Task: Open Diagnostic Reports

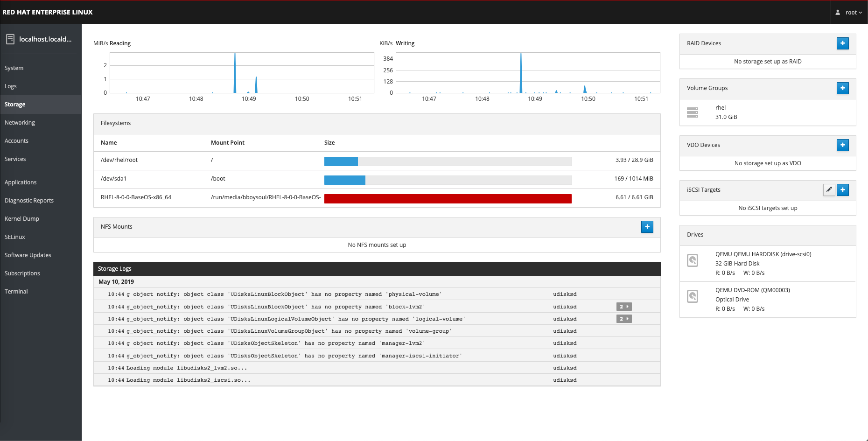Action: click(41, 201)
